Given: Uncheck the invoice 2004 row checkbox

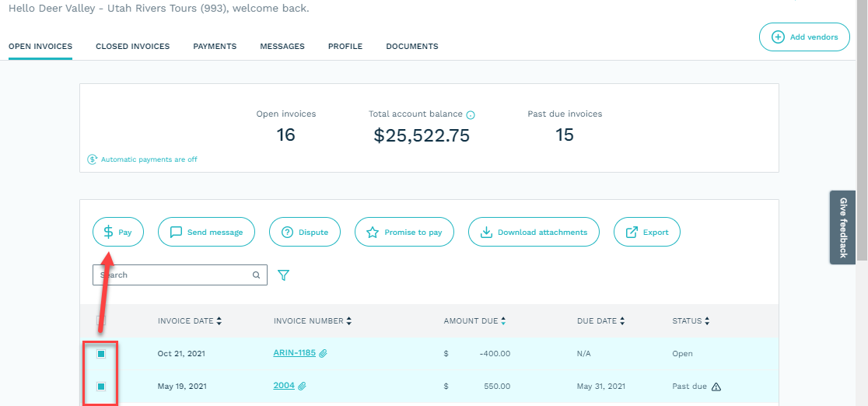Looking at the screenshot, I should 101,387.
